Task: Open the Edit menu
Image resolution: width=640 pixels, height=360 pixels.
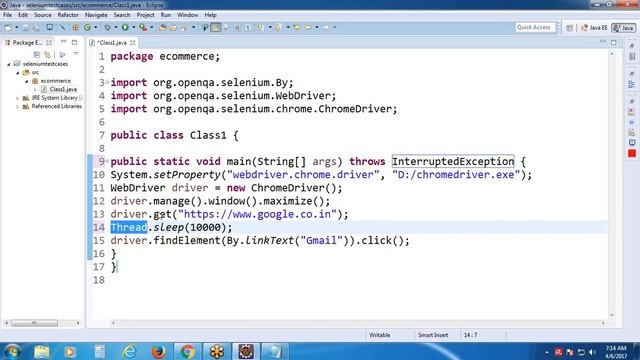Action: point(23,15)
